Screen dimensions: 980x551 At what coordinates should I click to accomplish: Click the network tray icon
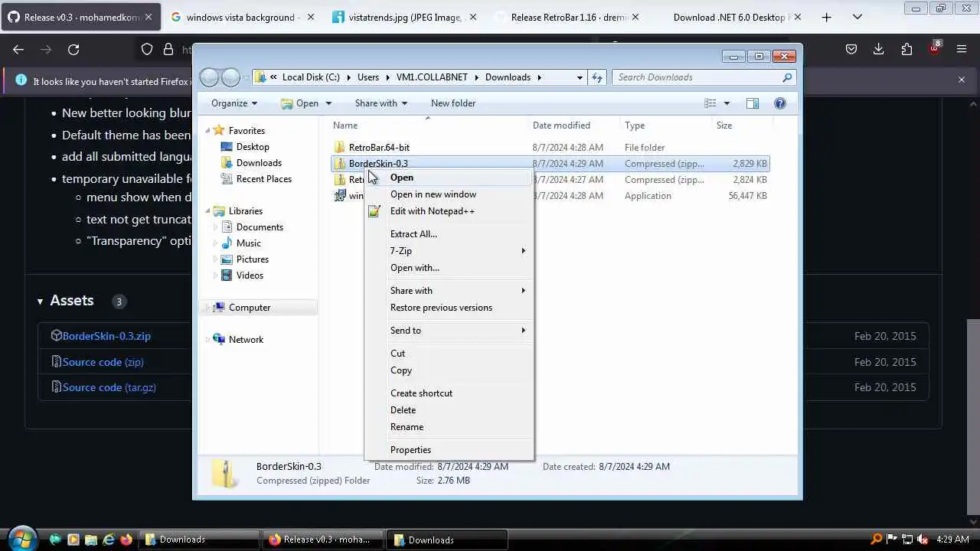click(x=907, y=540)
